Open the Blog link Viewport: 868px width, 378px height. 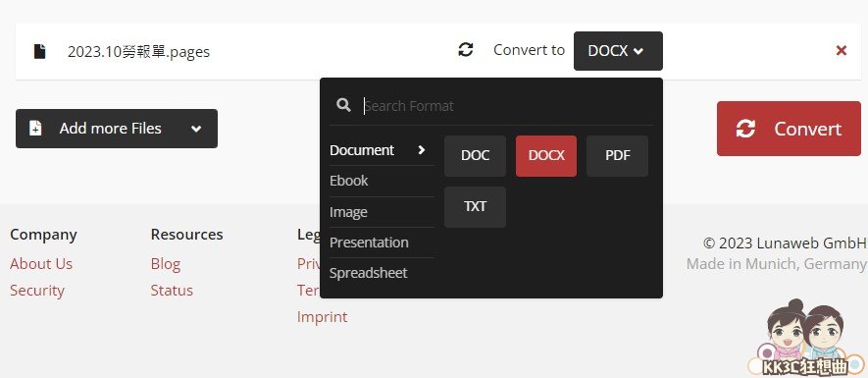(x=166, y=264)
